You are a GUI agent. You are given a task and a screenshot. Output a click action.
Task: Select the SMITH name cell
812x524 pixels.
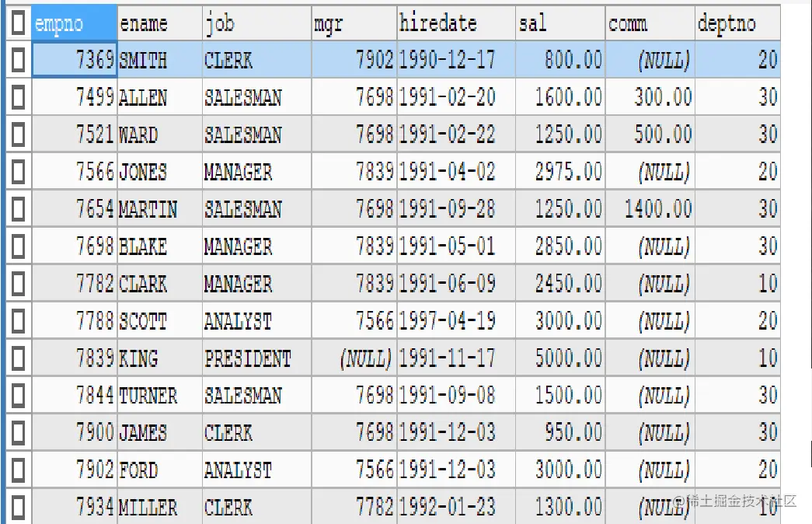[x=160, y=60]
